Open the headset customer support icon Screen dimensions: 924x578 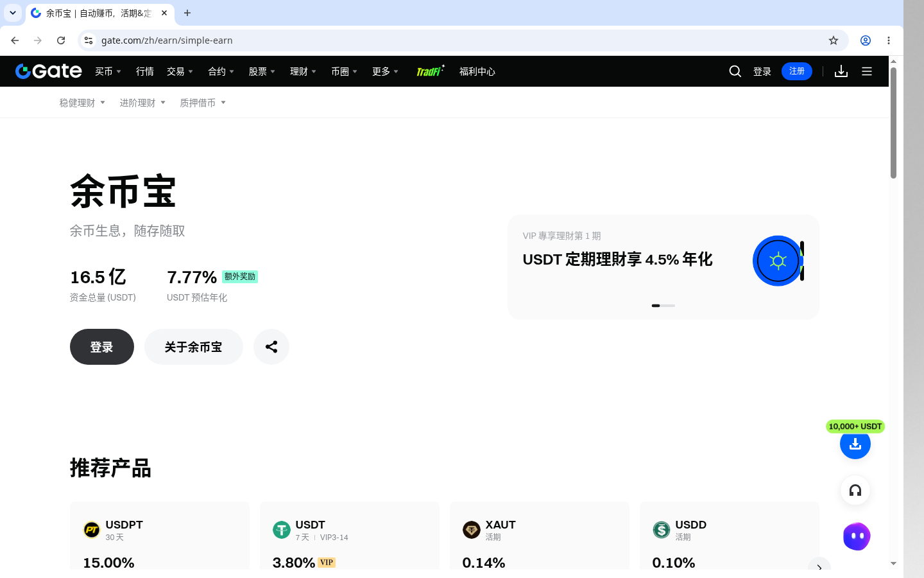[x=855, y=491]
